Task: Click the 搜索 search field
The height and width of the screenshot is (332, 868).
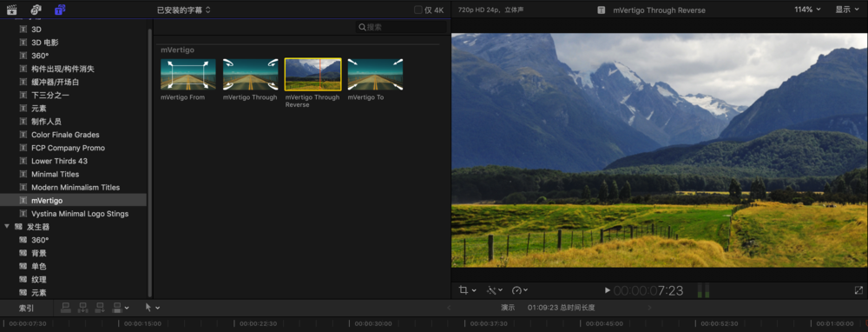Action: pos(401,27)
